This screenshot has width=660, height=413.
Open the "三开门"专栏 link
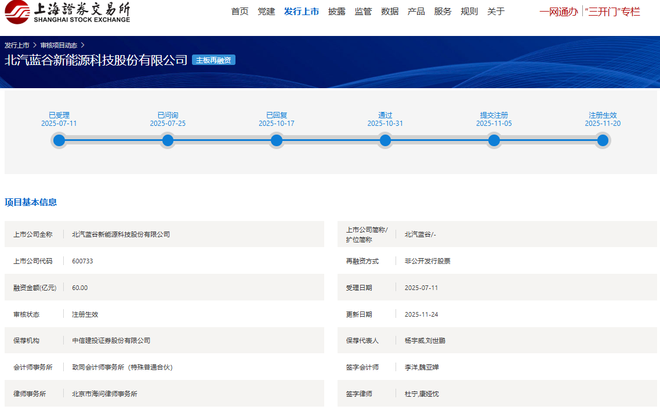[613, 12]
